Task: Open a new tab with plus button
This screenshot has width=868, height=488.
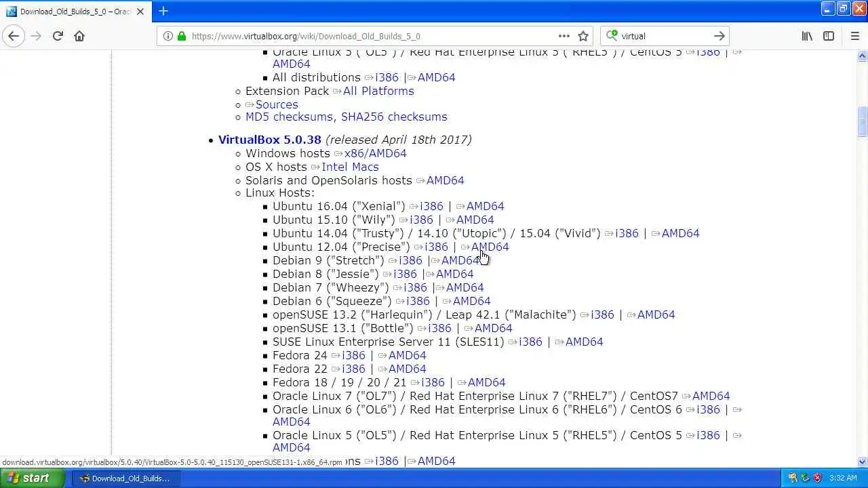Action: pos(163,11)
